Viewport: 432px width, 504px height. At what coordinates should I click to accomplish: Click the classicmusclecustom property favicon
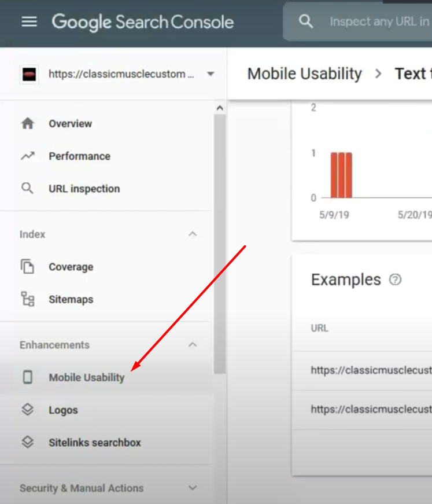[29, 74]
